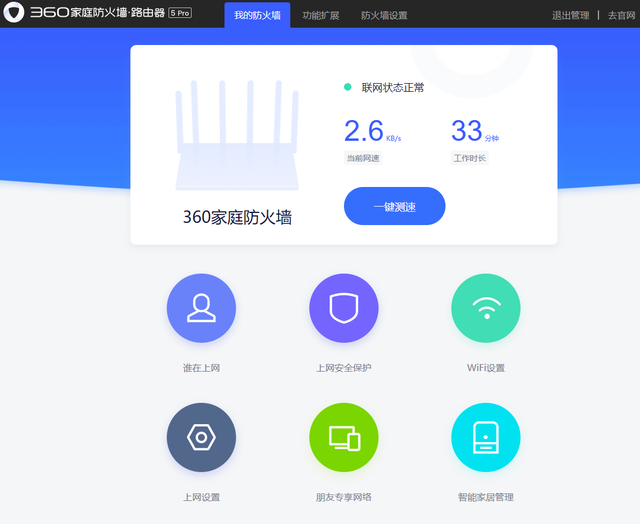This screenshot has height=524, width=640.
Task: Start the 一键测速 speed test
Action: 395,206
